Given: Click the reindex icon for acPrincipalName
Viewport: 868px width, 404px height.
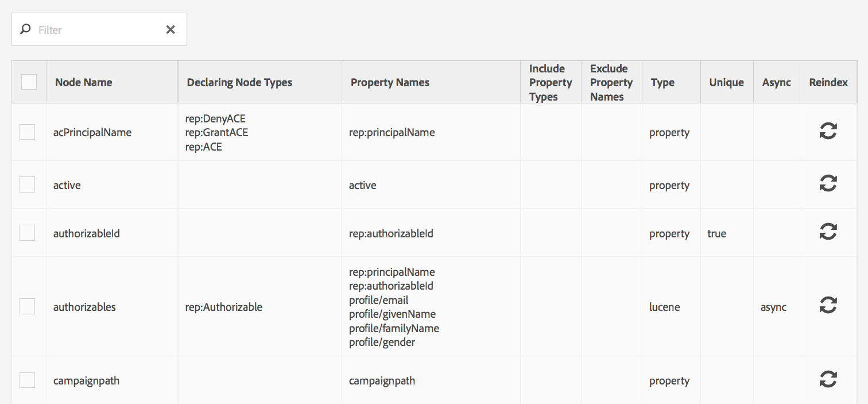Looking at the screenshot, I should (828, 132).
